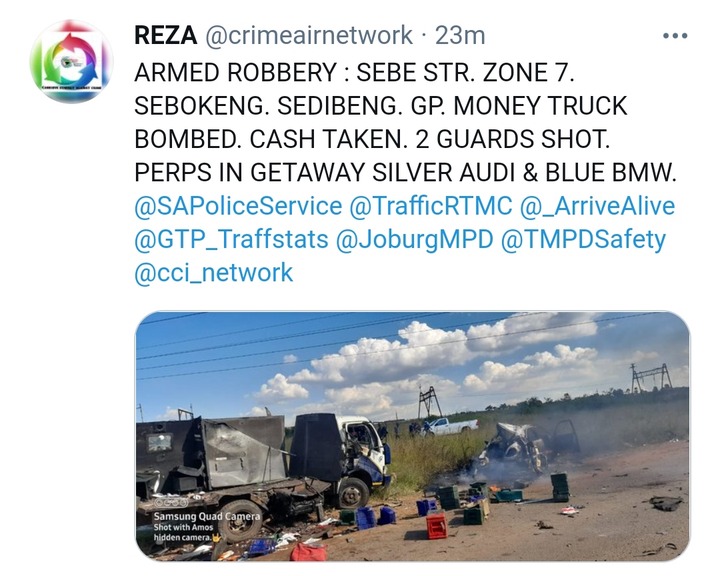Click the white pickup truck in photo
Screen dimensions: 720x576
pos(449,426)
